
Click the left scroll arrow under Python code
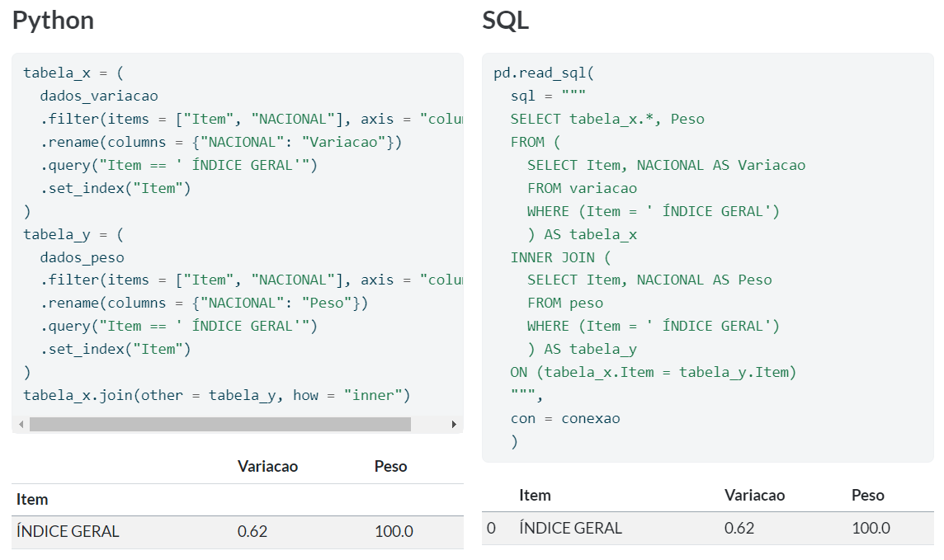click(18, 422)
